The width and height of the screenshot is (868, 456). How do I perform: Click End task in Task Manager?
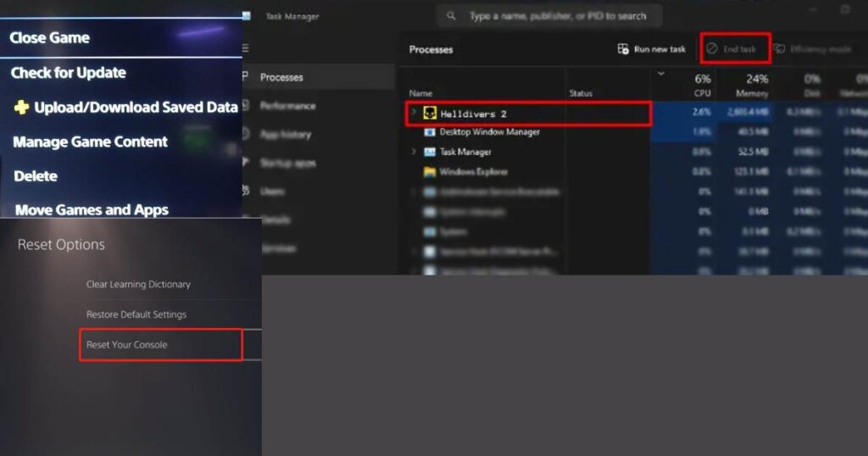coord(735,48)
